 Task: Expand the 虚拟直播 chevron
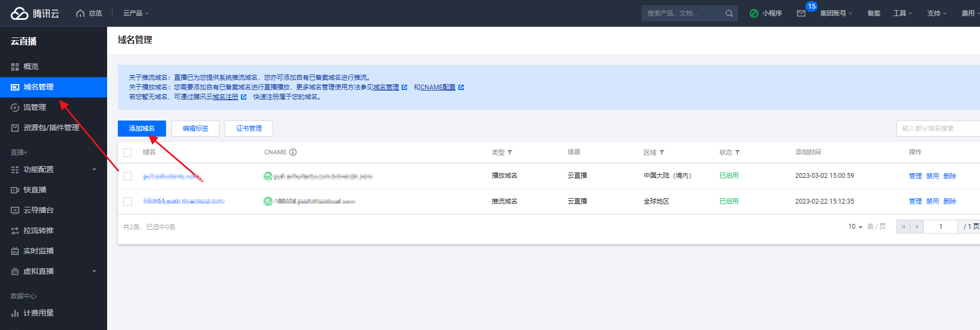(x=94, y=271)
